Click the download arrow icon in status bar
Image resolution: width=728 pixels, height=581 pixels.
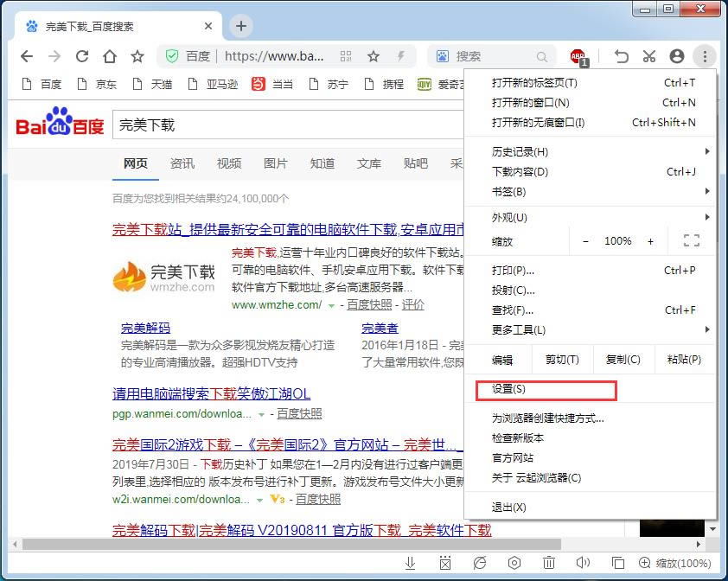coord(410,563)
